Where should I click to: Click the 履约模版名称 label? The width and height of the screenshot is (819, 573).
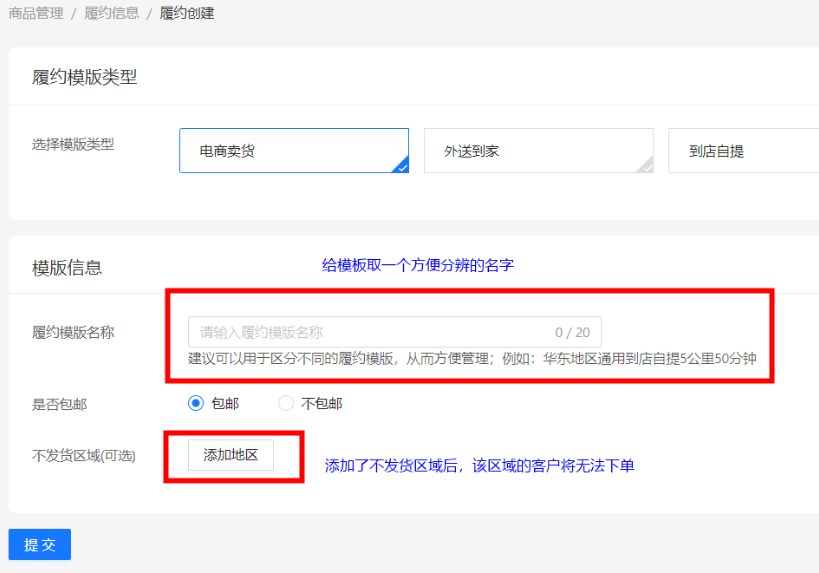(x=73, y=332)
